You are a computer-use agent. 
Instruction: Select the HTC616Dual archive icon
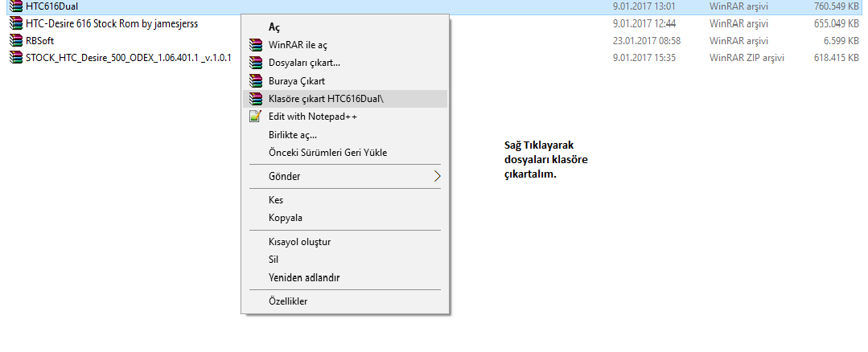coord(16,6)
